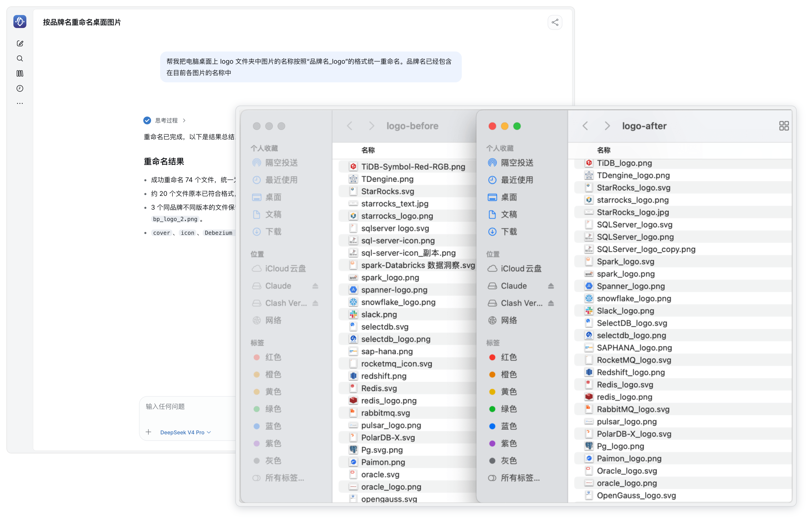Click the plus attachment icon in input box
The image size is (812, 520).
click(x=148, y=432)
